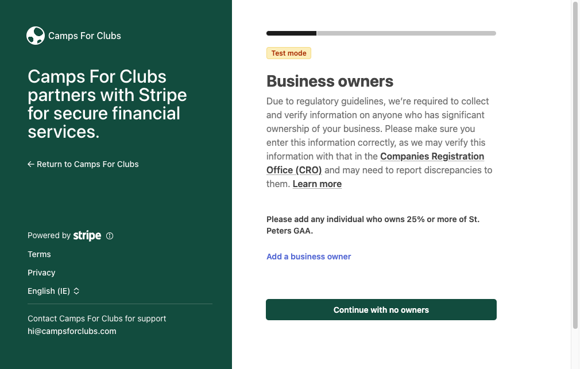Click the Test mode badge
This screenshot has width=588, height=369.
coord(289,53)
